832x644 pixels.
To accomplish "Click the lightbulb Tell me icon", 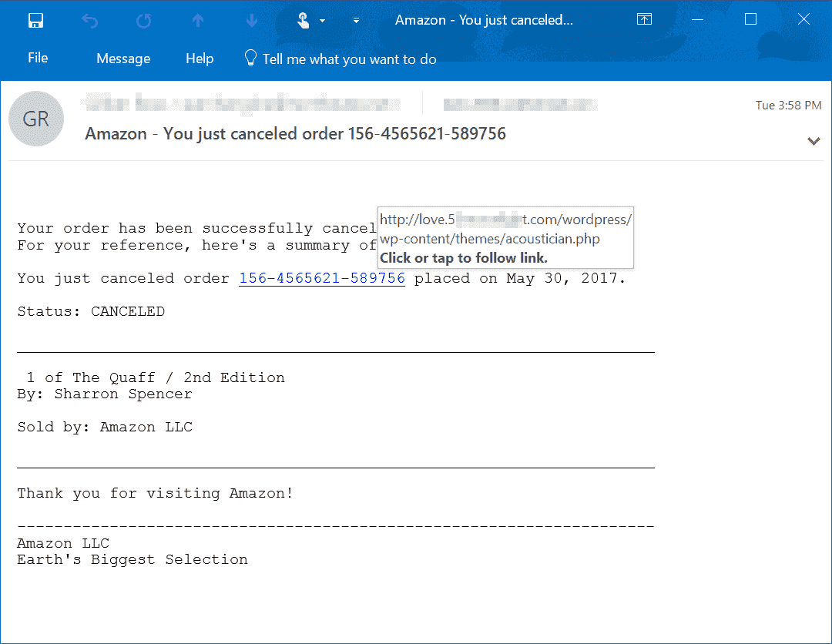I will 250,58.
